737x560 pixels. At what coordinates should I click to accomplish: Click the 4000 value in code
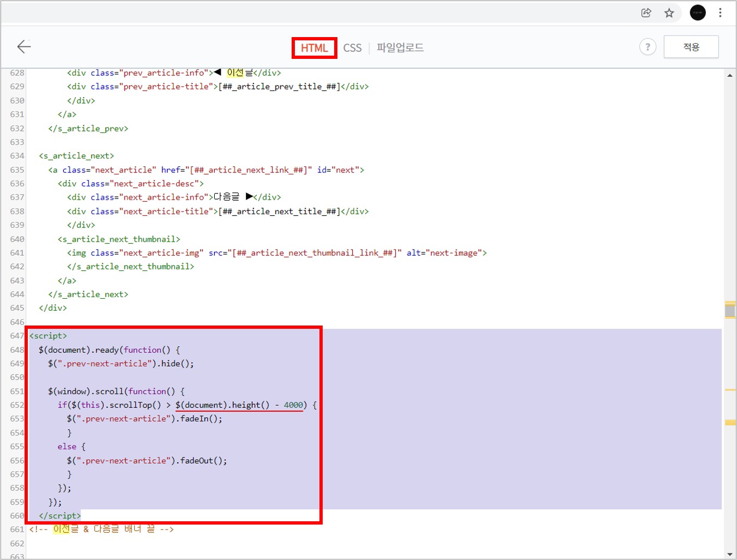(x=293, y=405)
